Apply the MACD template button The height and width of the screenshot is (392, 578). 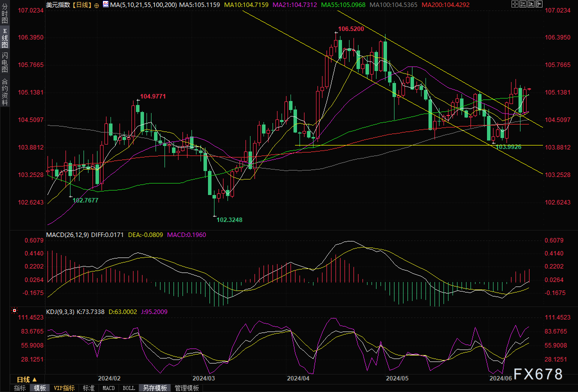[108, 388]
